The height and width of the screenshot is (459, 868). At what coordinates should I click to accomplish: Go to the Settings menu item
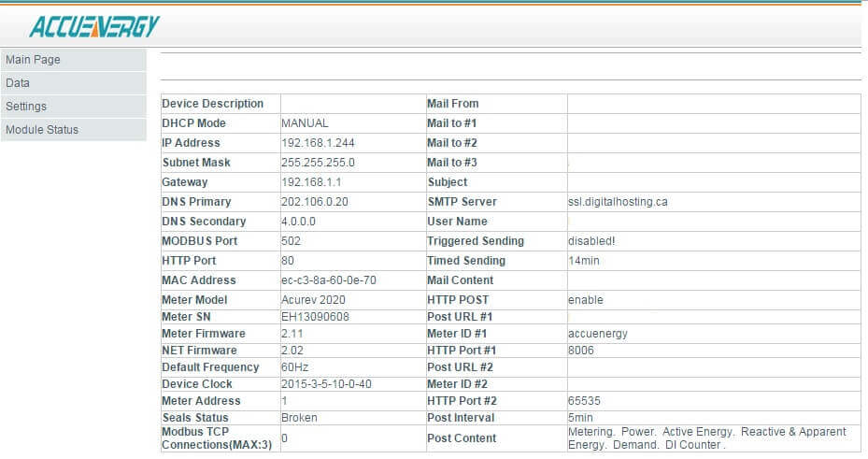26,107
